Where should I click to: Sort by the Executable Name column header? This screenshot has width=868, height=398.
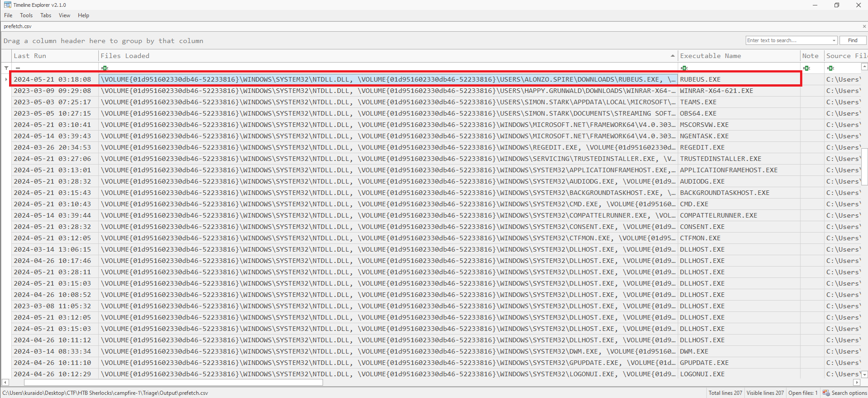click(x=710, y=56)
